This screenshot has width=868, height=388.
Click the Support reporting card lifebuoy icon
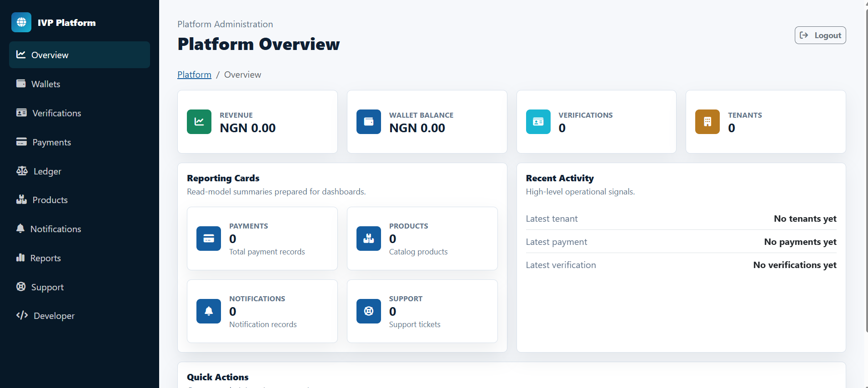(369, 311)
